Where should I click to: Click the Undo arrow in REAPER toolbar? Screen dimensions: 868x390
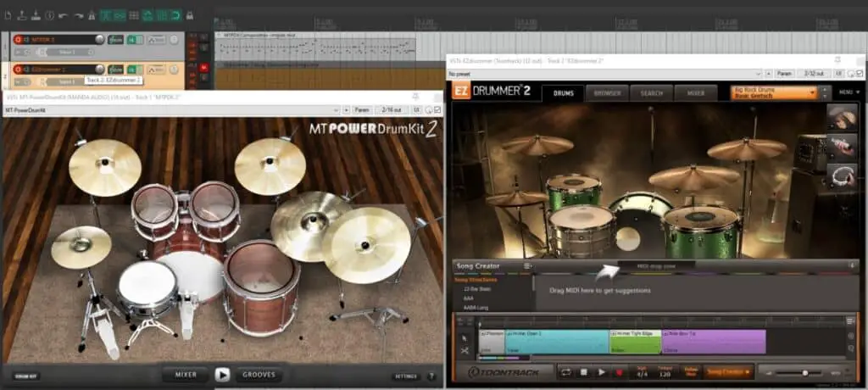63,15
